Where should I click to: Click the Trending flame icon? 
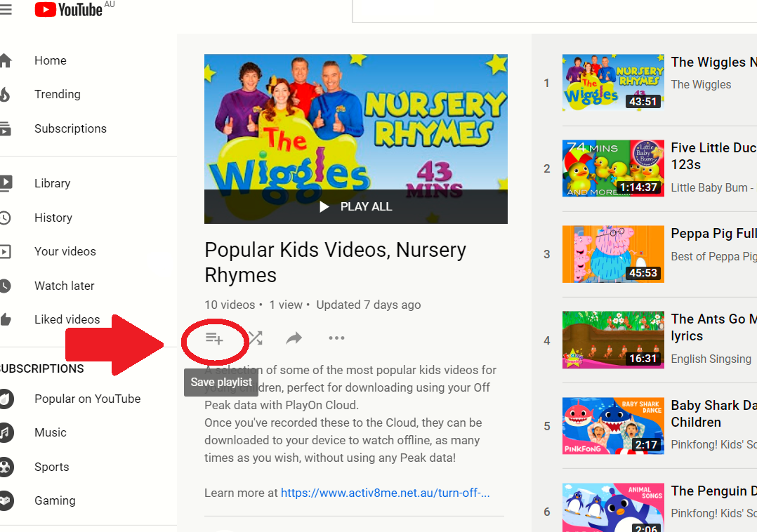pyautogui.click(x=5, y=95)
